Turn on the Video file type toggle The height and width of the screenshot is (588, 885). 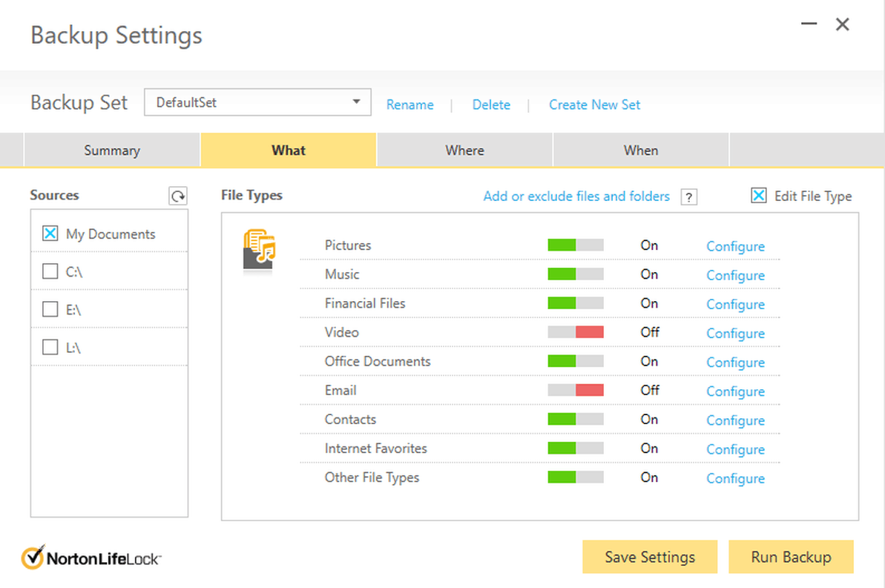click(576, 332)
